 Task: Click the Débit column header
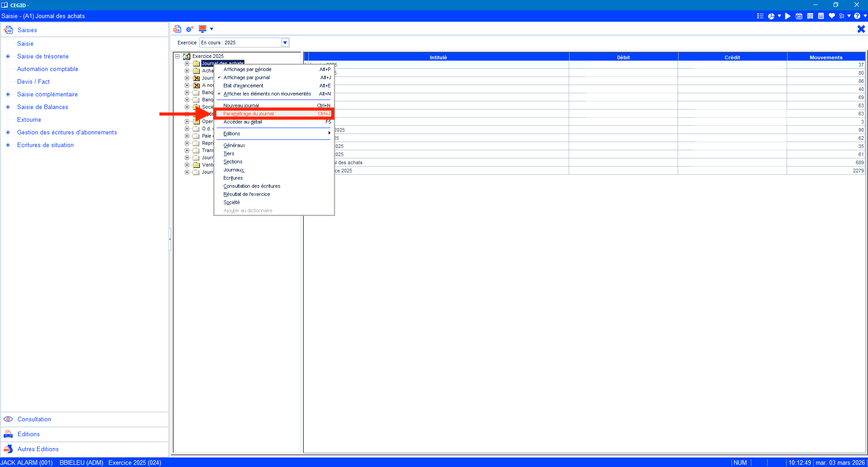[x=623, y=57]
